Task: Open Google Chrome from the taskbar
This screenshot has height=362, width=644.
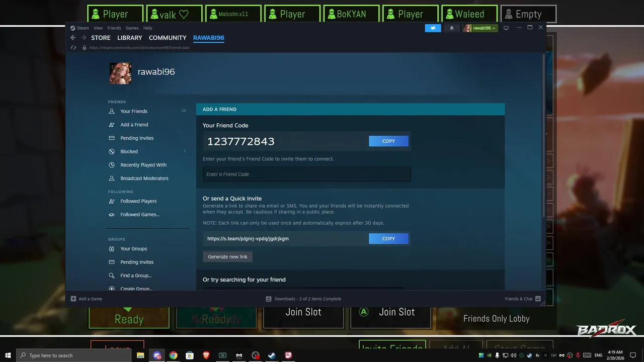Action: [x=173, y=355]
